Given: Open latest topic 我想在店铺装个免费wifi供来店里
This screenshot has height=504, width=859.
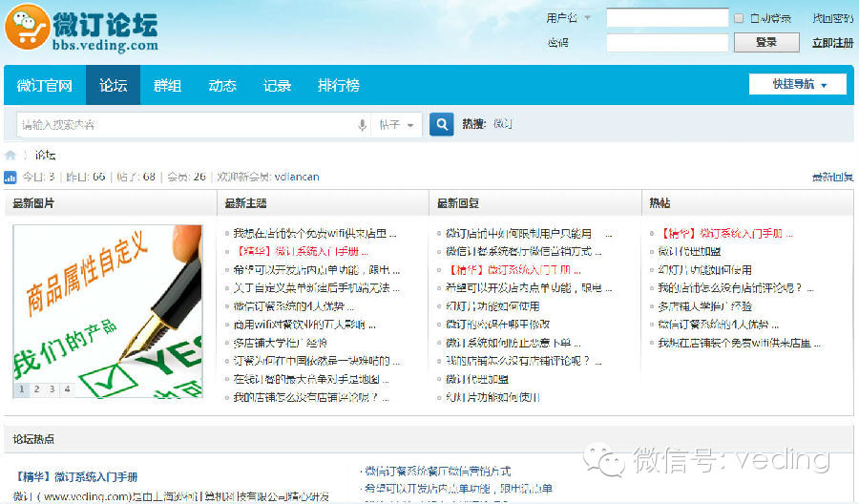Looking at the screenshot, I should (x=314, y=233).
